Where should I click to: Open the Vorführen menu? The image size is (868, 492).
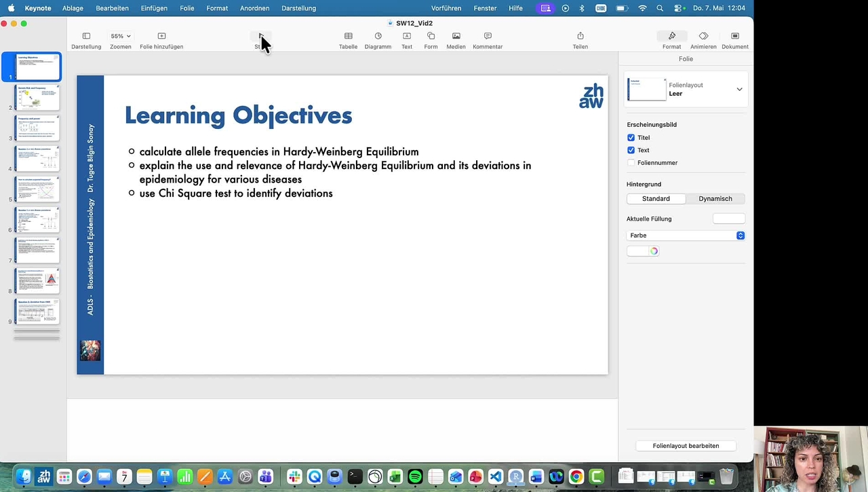pos(446,8)
